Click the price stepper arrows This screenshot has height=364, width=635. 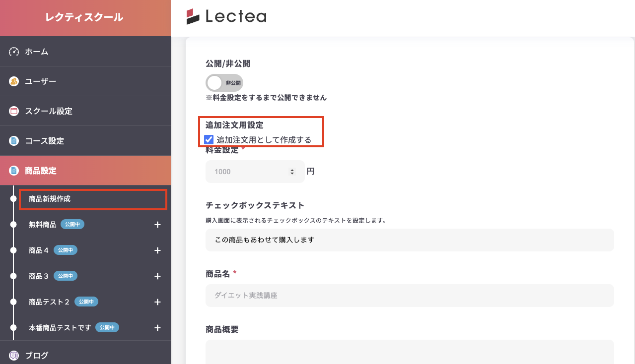[291, 172]
